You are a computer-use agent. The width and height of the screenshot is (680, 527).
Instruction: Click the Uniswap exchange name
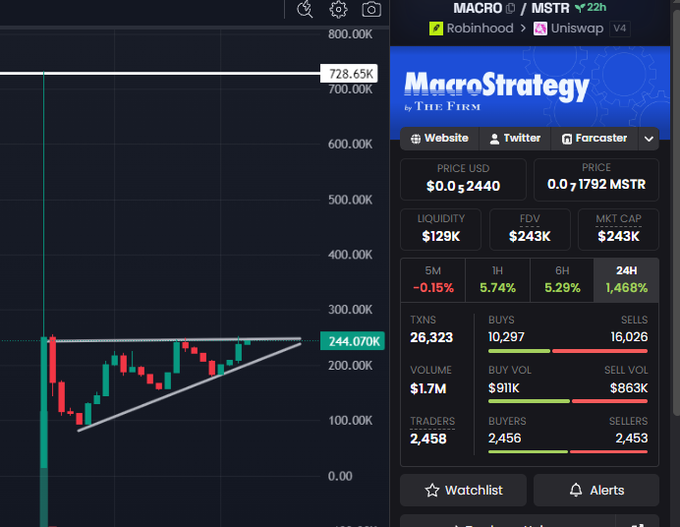point(577,29)
